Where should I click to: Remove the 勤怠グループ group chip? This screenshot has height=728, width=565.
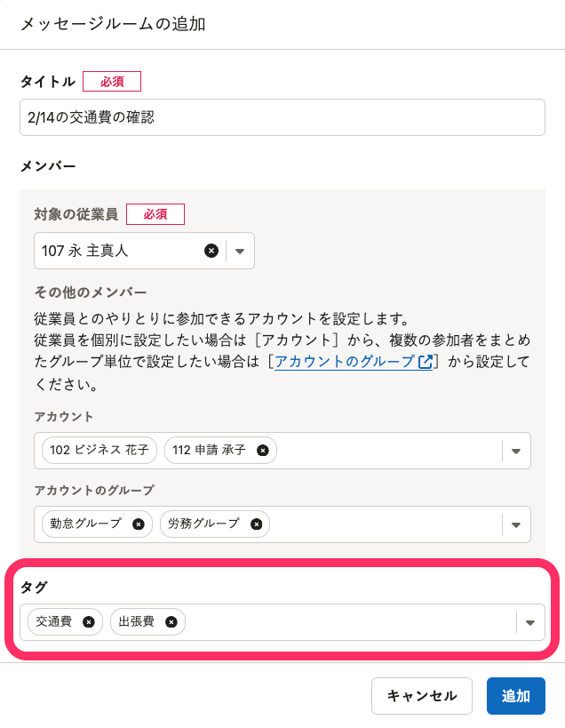138,524
